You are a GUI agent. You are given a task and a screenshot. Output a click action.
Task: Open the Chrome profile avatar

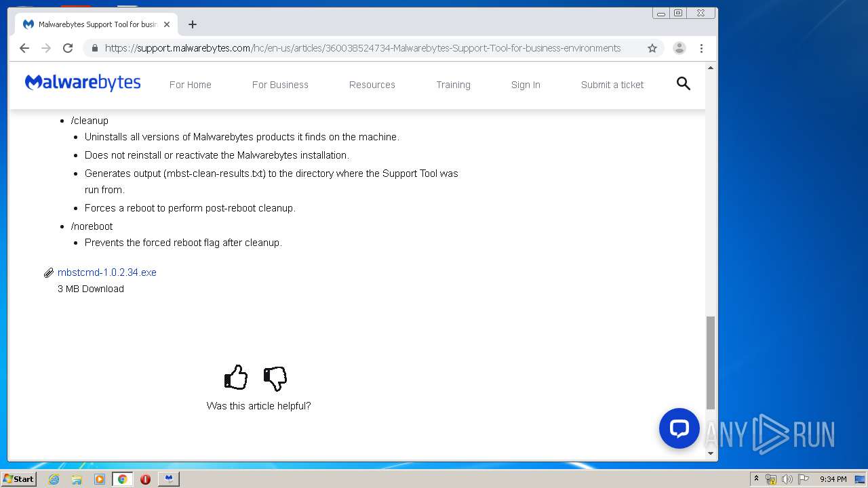coord(679,48)
